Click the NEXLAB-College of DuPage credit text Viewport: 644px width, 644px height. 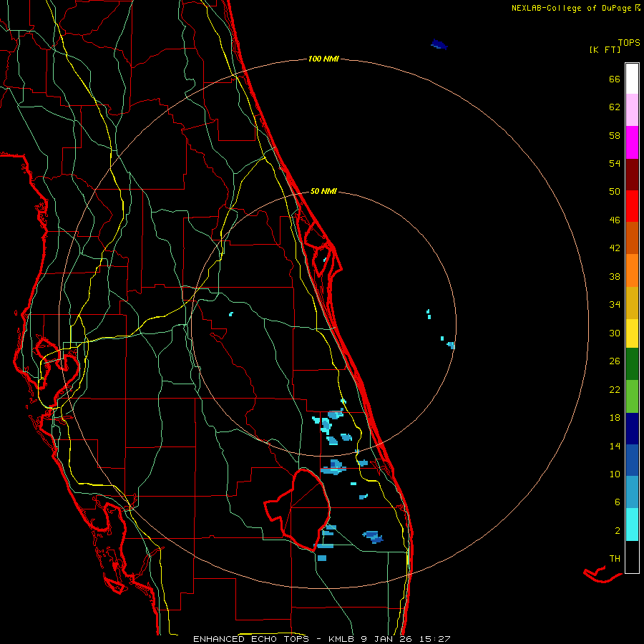[571, 8]
